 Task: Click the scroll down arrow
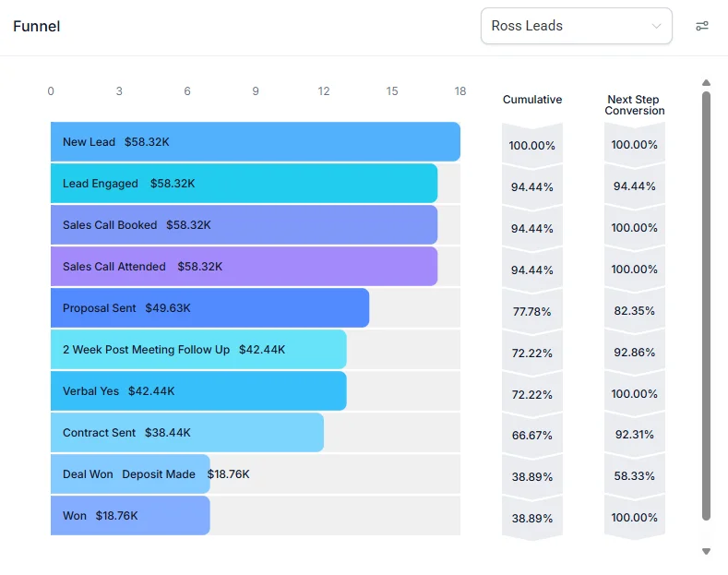(706, 551)
